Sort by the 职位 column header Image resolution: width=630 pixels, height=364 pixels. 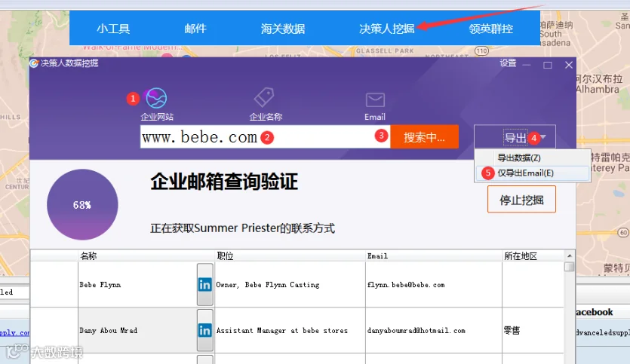pos(290,256)
